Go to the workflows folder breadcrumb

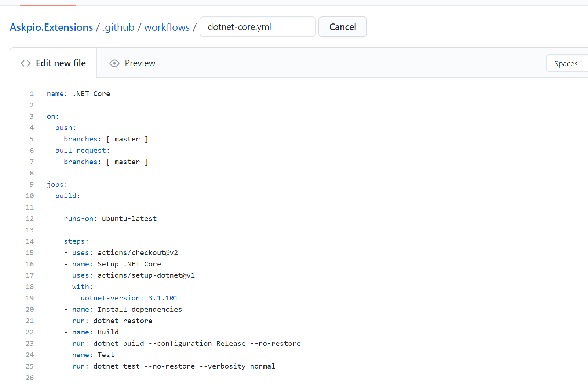tap(167, 27)
